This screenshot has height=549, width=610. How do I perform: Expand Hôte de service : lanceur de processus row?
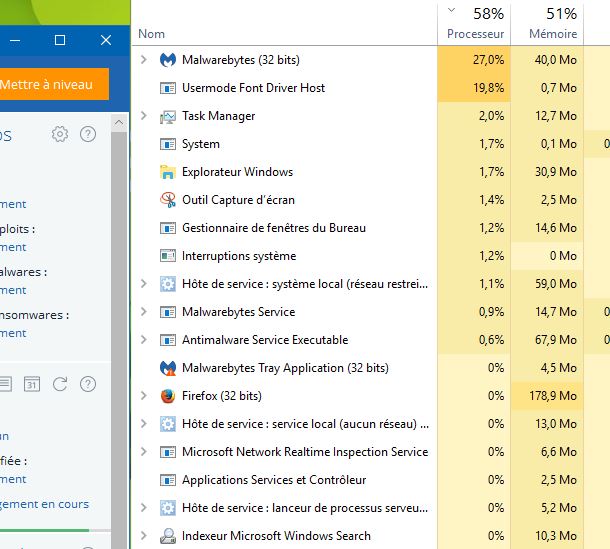[144, 508]
